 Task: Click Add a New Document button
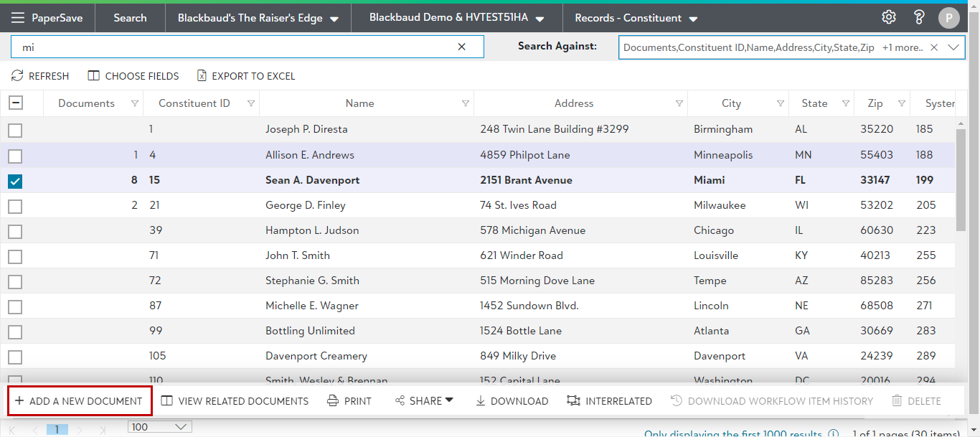coord(79,401)
